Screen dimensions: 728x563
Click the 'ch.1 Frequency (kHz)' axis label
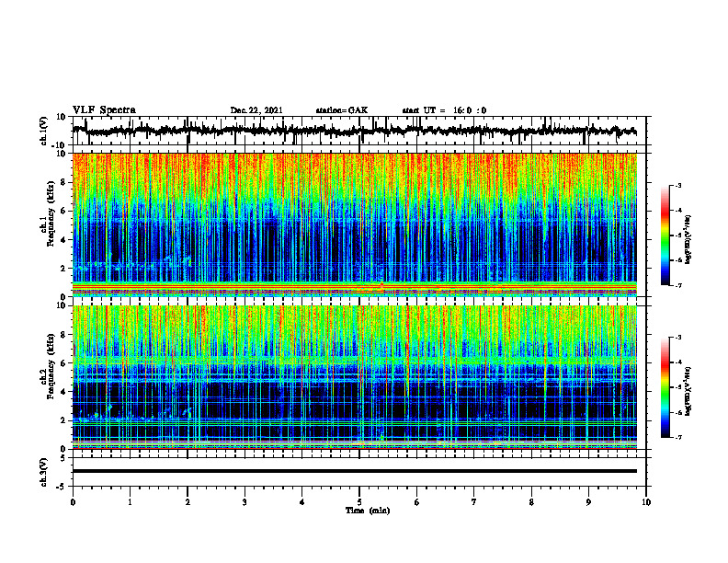48,214
